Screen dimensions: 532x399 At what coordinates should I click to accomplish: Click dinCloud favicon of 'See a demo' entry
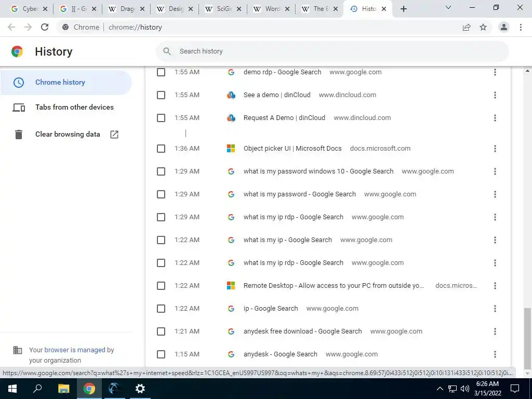pyautogui.click(x=231, y=95)
